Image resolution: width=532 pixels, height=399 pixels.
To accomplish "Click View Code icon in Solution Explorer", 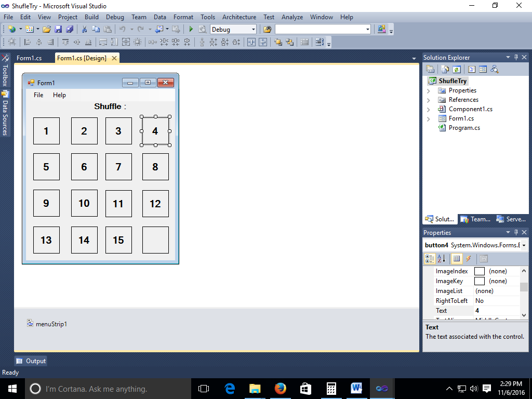I will (x=472, y=69).
